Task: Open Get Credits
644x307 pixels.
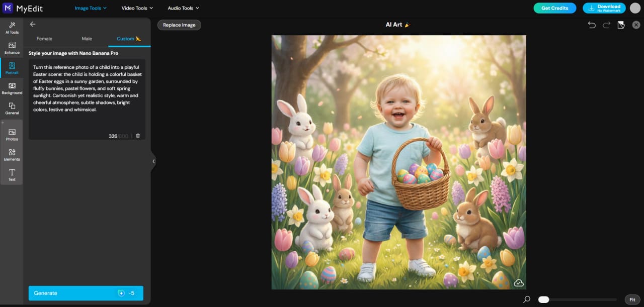Action: (555, 8)
